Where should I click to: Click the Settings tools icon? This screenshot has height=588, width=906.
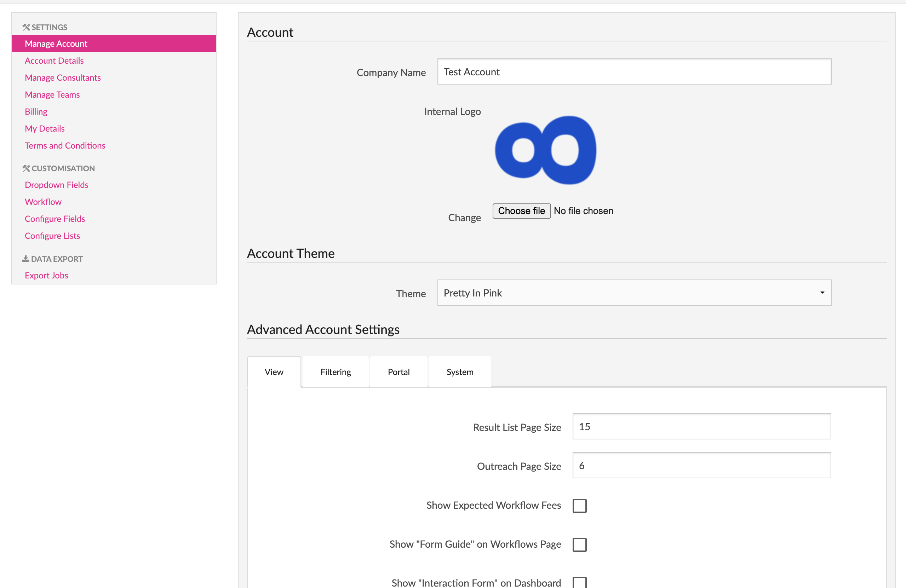pyautogui.click(x=26, y=27)
